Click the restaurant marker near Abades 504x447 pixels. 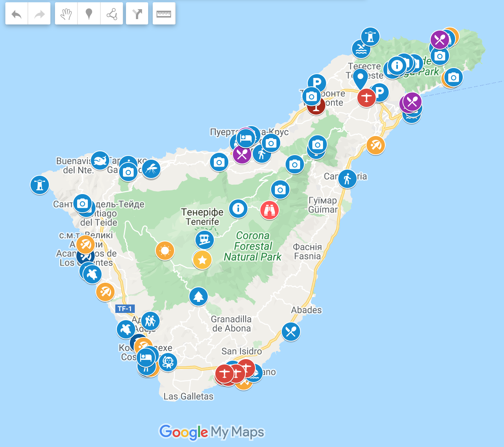[291, 332]
